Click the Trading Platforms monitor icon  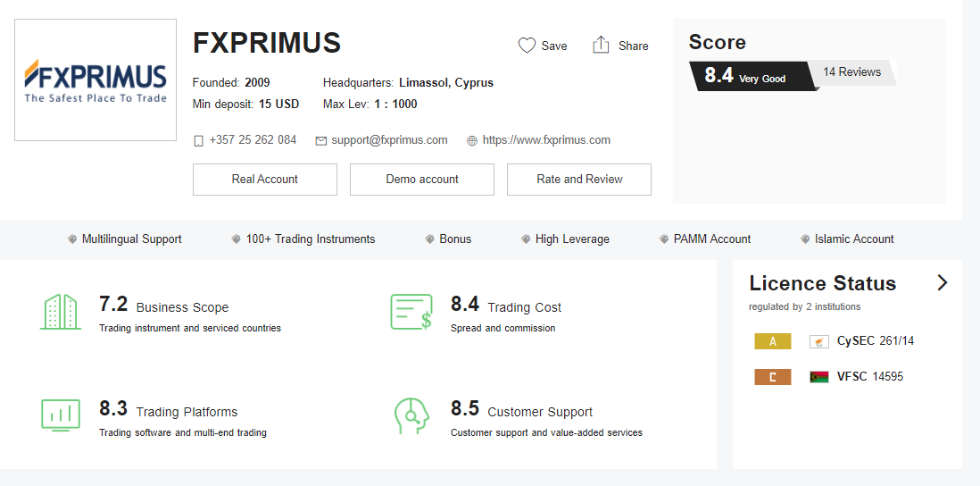(x=61, y=415)
